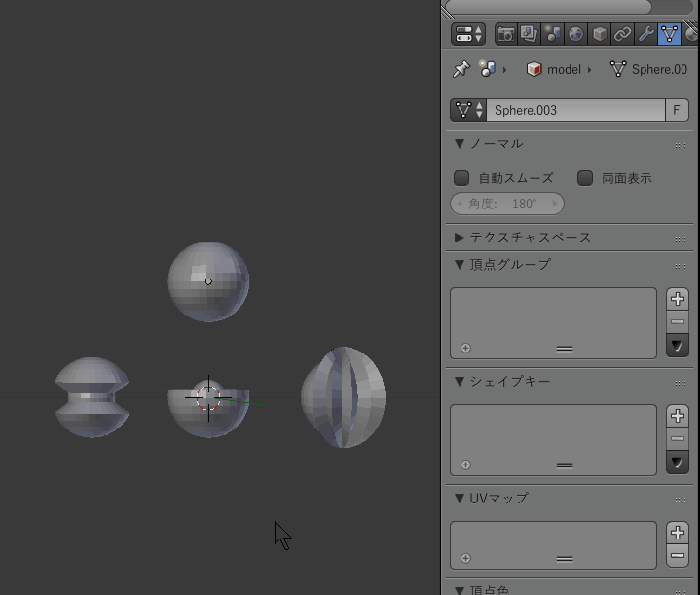Decrease 角度 with the left arrow
This screenshot has width=700, height=595.
459,204
